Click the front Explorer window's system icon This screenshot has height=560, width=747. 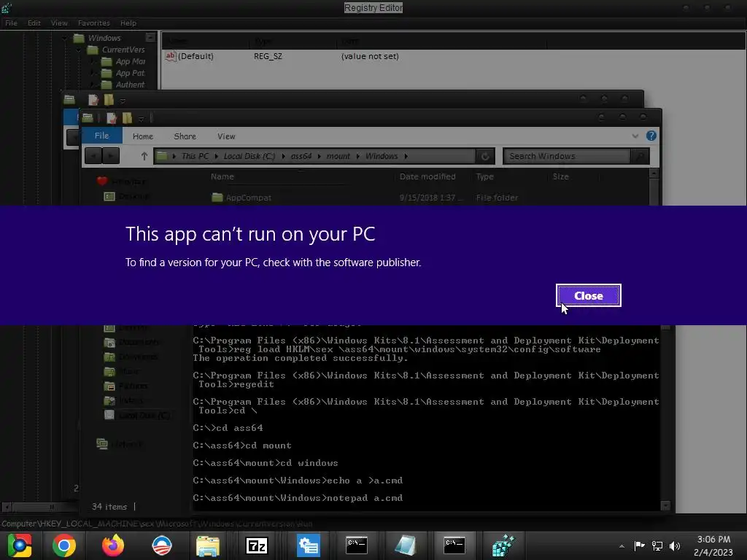pyautogui.click(x=88, y=117)
